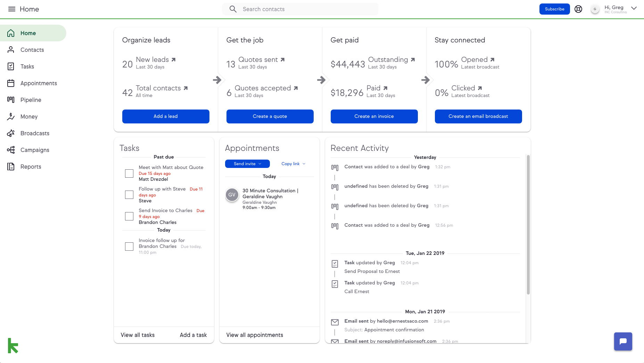
Task: Go to Pipeline in sidebar
Action: [x=31, y=100]
